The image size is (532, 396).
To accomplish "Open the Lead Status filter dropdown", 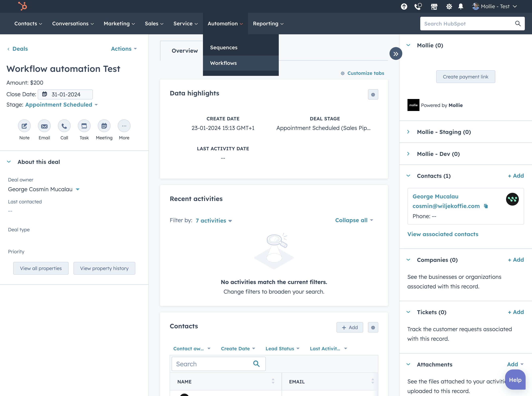I will click(283, 348).
